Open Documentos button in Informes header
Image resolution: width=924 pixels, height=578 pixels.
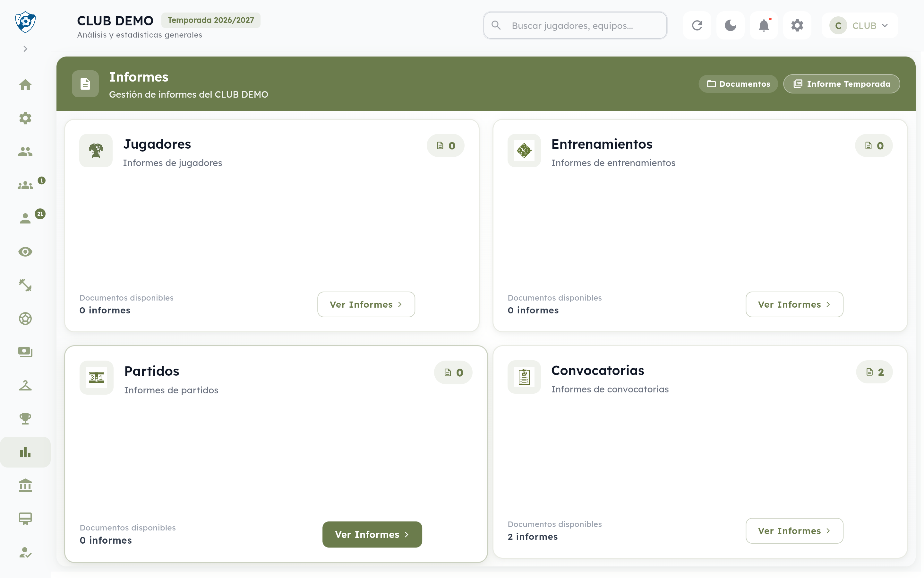point(739,84)
